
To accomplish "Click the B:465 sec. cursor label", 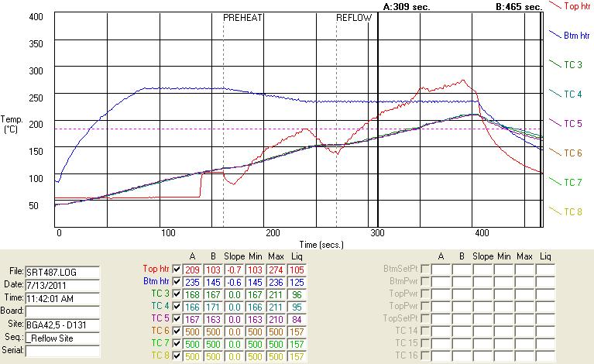I will pos(519,7).
